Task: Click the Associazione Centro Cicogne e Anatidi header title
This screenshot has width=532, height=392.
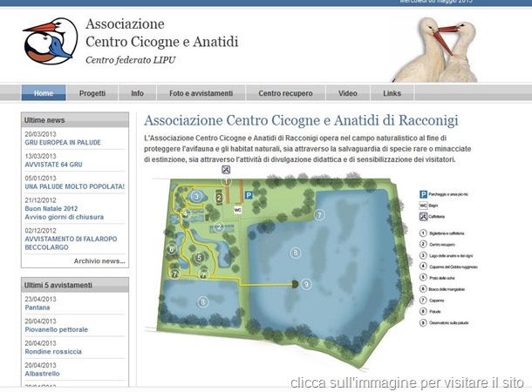Action: [x=162, y=33]
